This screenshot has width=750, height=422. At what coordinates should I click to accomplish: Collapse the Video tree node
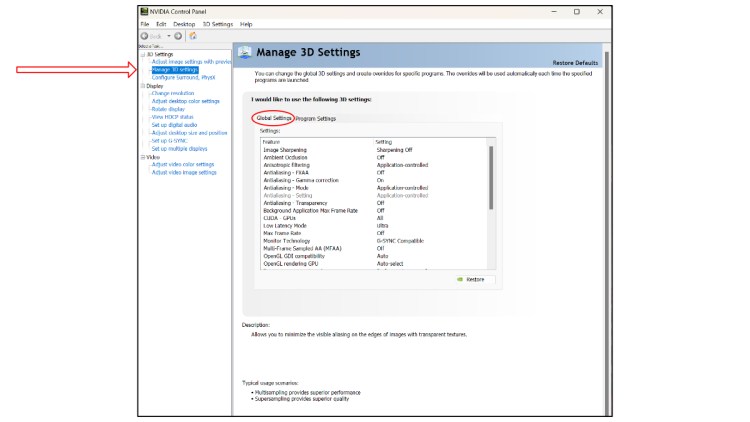(x=142, y=157)
